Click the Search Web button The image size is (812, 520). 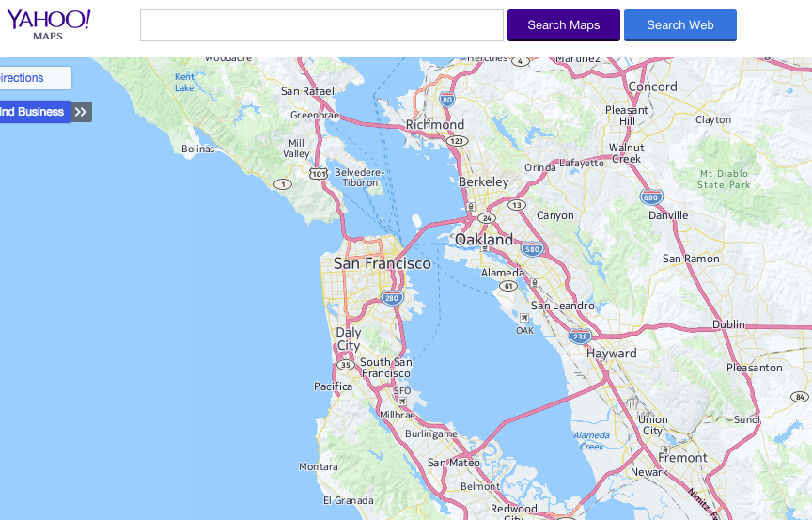pos(679,24)
